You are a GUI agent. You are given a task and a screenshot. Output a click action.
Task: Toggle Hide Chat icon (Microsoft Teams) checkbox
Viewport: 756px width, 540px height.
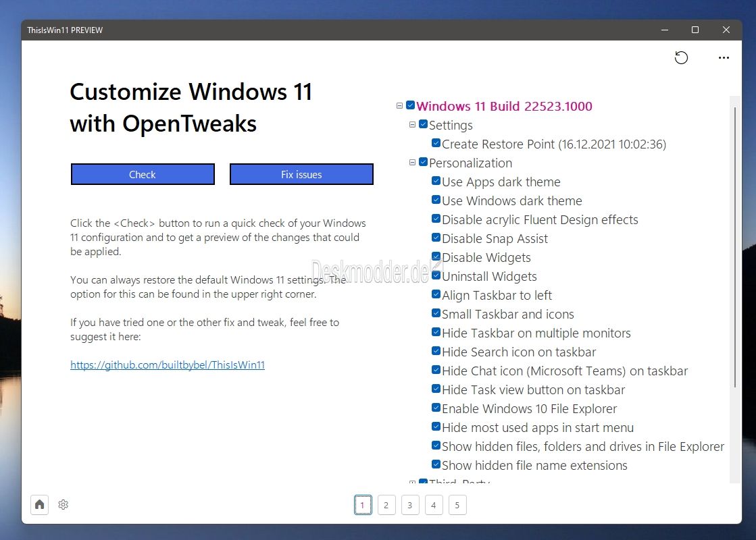(x=436, y=369)
